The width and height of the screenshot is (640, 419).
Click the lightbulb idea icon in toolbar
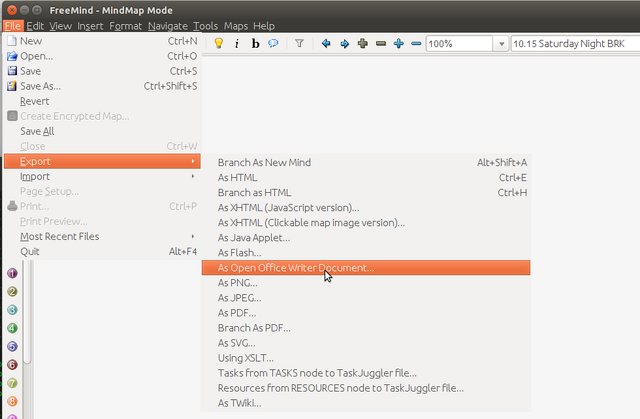pyautogui.click(x=219, y=44)
